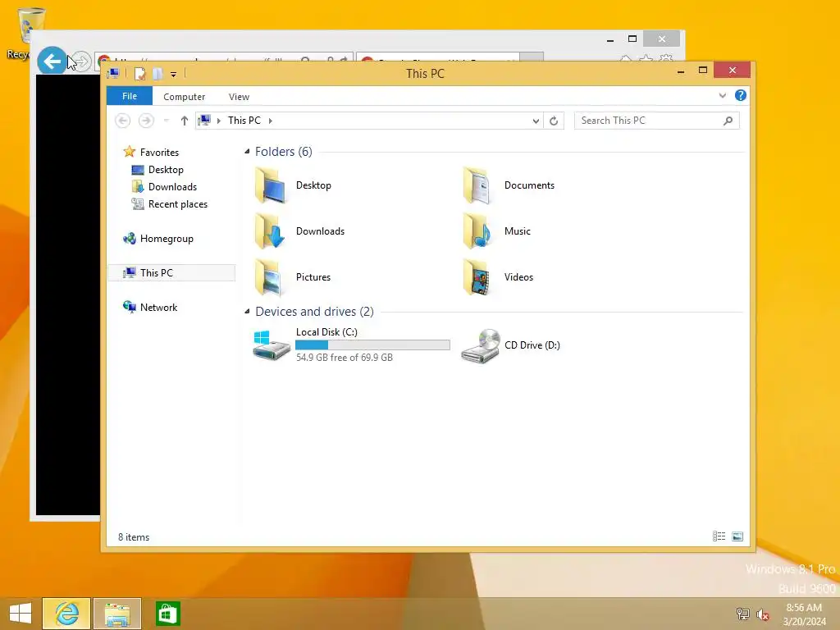Click the network tray icon
Screen dimensions: 840x630
(x=742, y=614)
